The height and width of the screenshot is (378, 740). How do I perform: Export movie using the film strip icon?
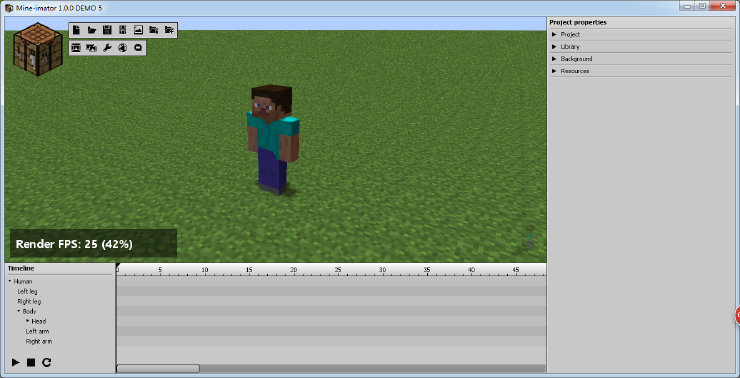123,30
